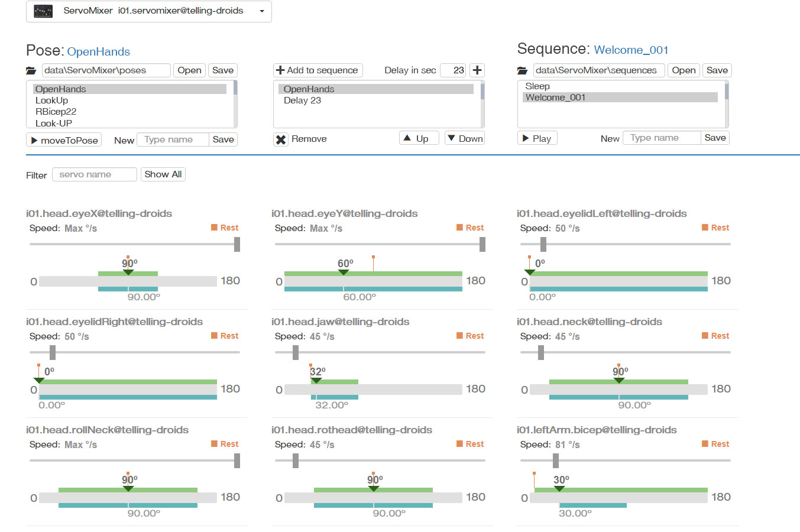Image resolution: width=800 pixels, height=532 pixels.
Task: Click the sequences folder icon
Action: [x=522, y=70]
